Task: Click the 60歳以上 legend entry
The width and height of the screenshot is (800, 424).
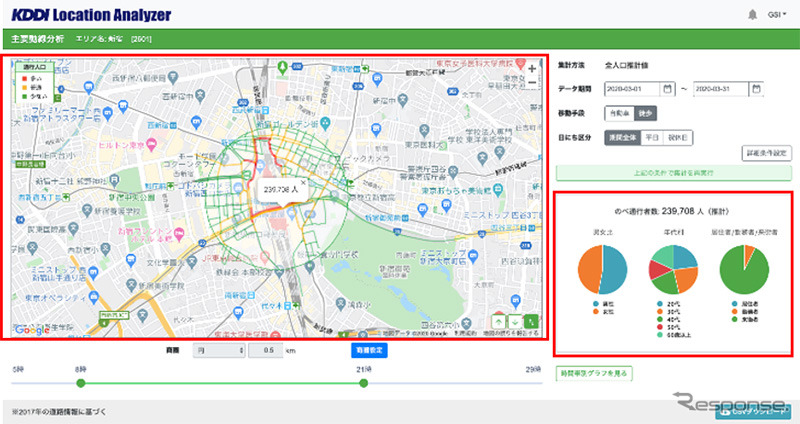Action: tap(675, 335)
